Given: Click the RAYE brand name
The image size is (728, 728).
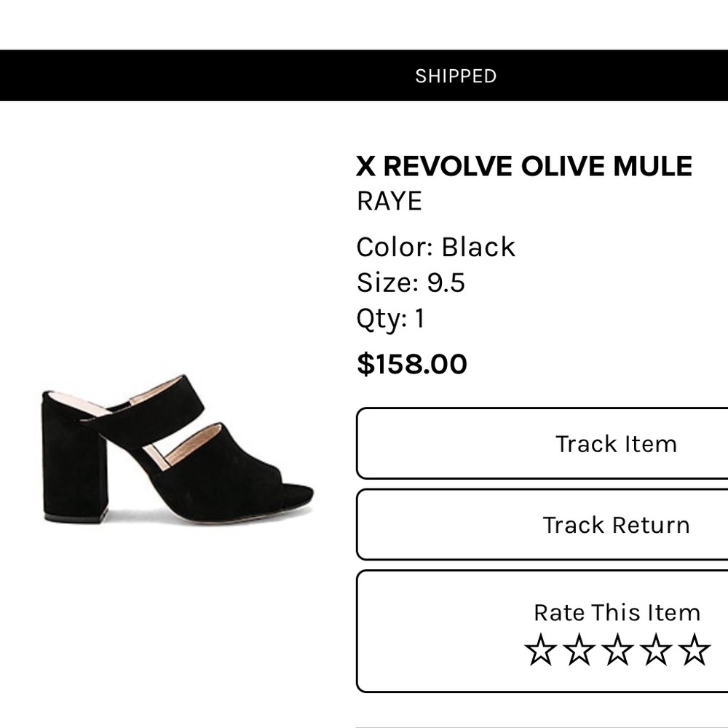Looking at the screenshot, I should click(388, 202).
